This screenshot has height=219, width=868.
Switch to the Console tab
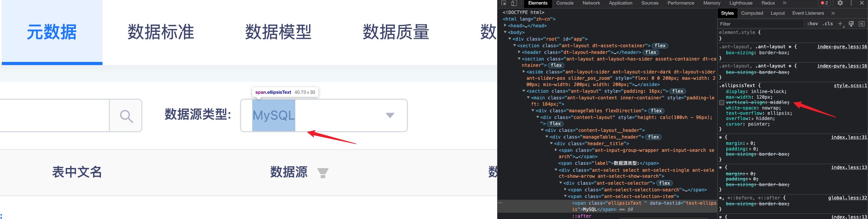click(565, 3)
